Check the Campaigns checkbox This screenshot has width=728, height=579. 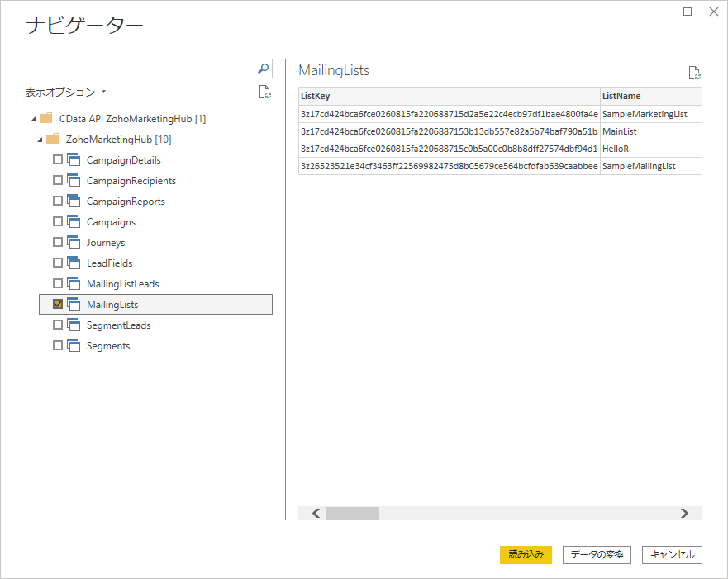pos(58,221)
